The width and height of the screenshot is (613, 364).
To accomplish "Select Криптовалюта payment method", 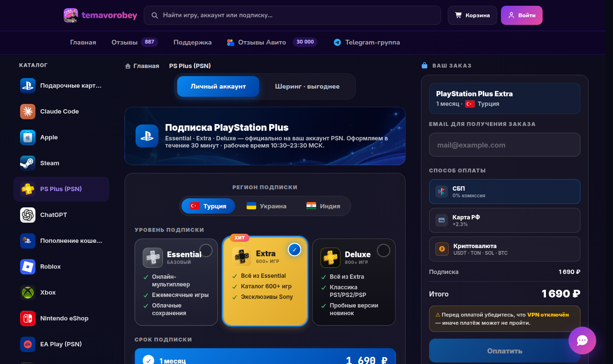I will tap(505, 249).
